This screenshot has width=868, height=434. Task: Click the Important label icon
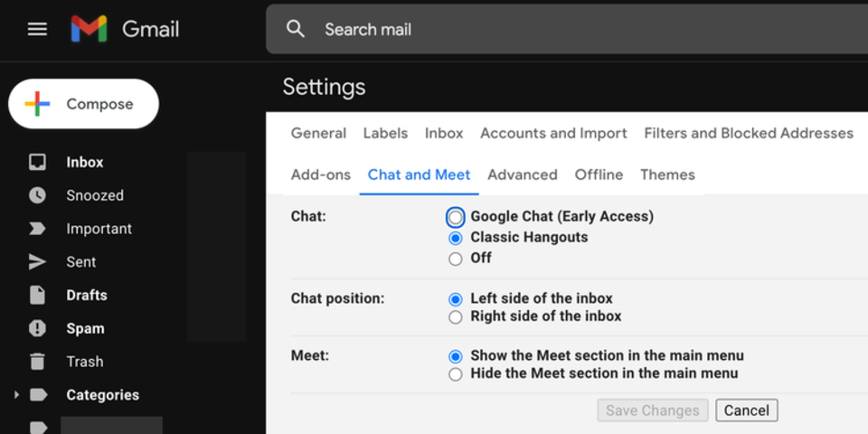tap(37, 229)
